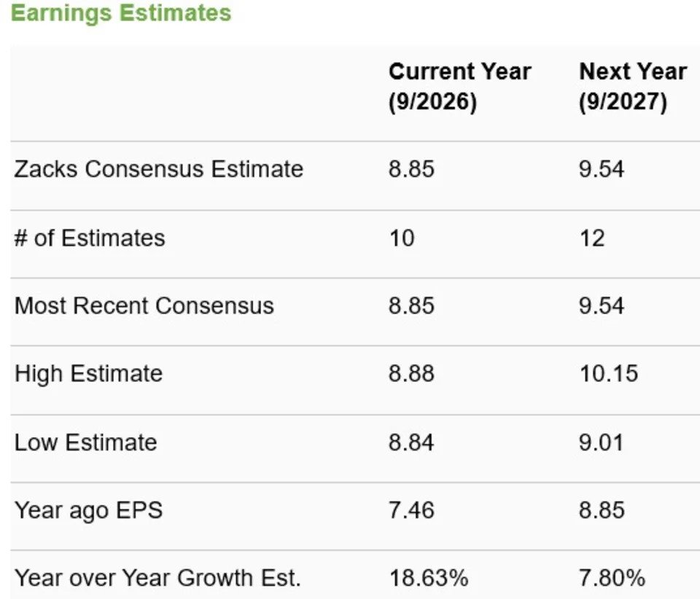This screenshot has height=599, width=700.
Task: Click the Zacks Consensus Estimate row label
Action: pyautogui.click(x=158, y=169)
